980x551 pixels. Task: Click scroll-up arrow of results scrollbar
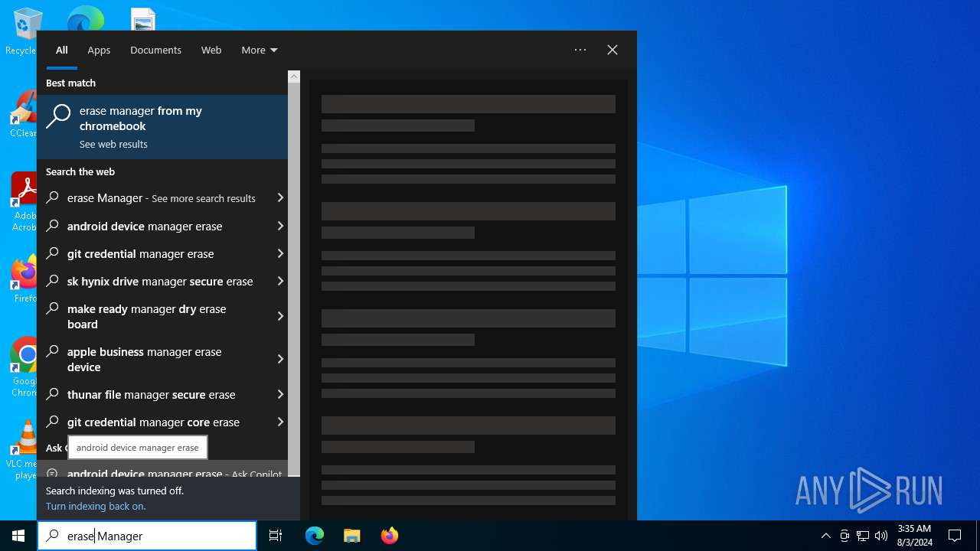294,77
